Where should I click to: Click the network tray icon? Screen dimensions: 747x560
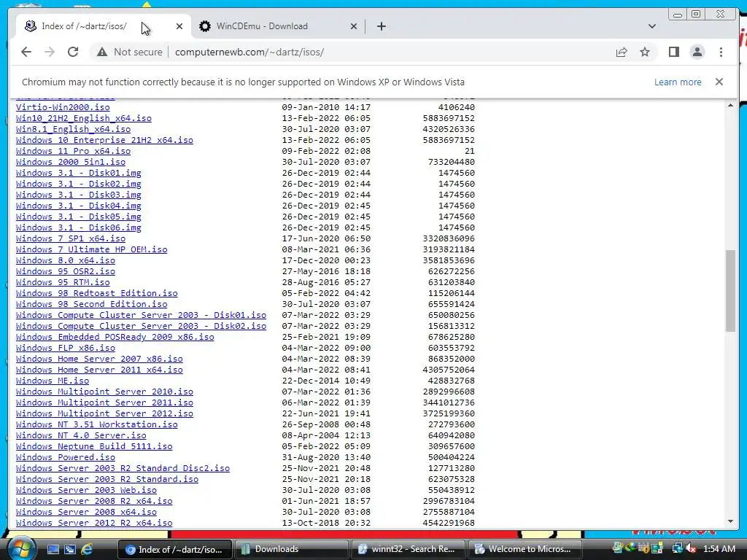point(678,549)
